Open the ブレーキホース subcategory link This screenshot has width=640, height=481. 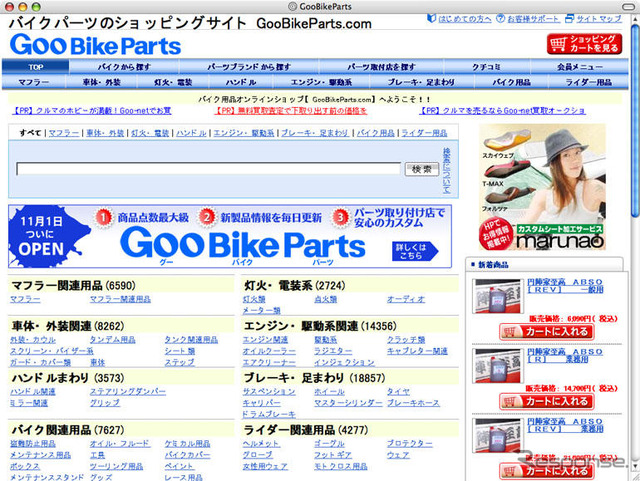[413, 403]
